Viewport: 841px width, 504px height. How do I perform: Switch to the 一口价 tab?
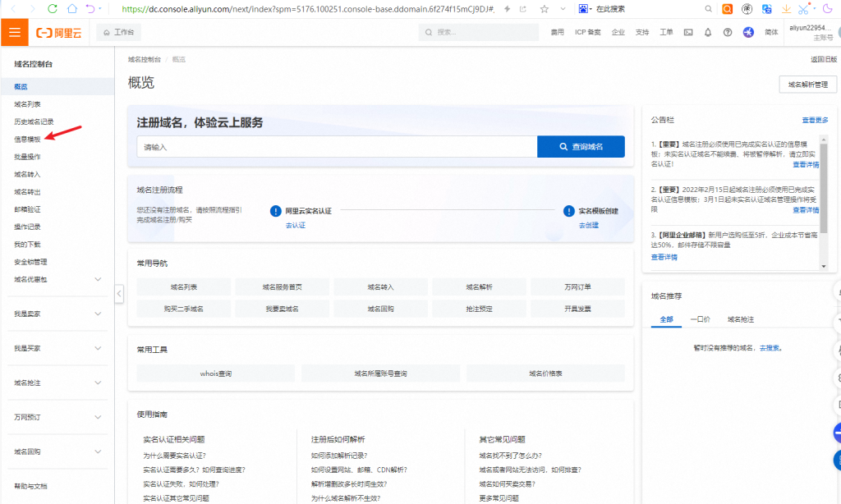[x=700, y=319]
